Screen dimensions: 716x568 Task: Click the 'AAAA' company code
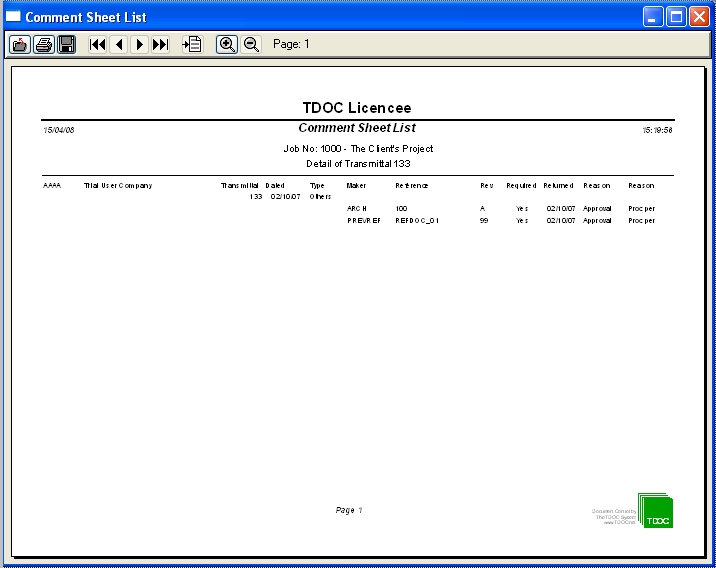pos(52,185)
